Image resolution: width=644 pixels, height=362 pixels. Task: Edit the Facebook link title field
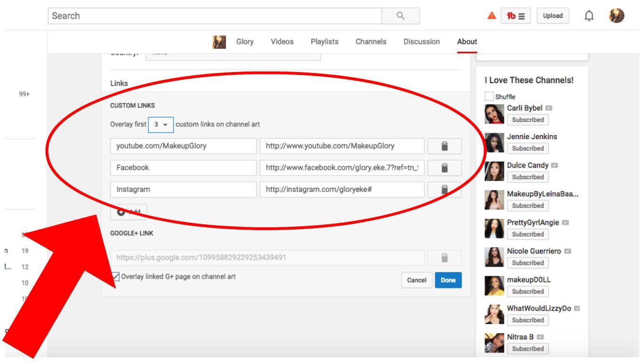click(183, 168)
